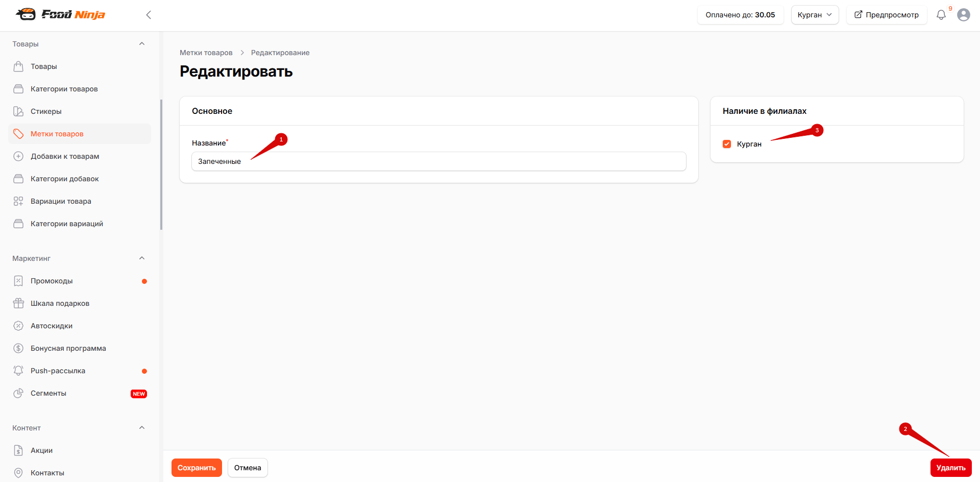Click the Шкала подарков gift icon

tap(18, 303)
